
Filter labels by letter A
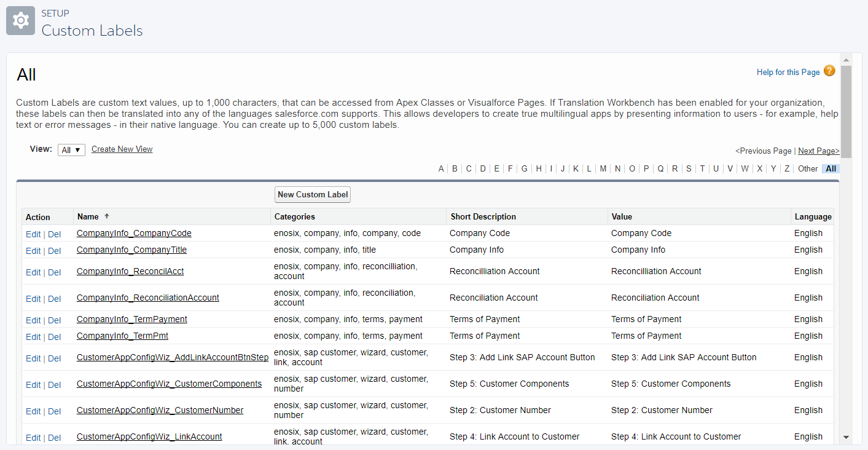441,168
